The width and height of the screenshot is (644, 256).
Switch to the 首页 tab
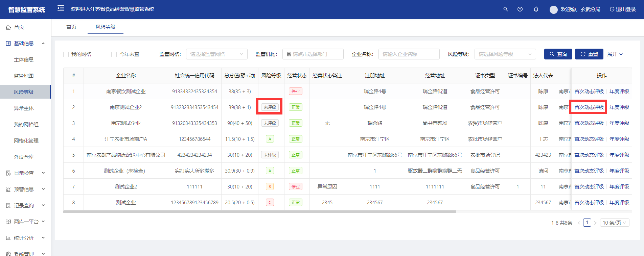pos(71,27)
